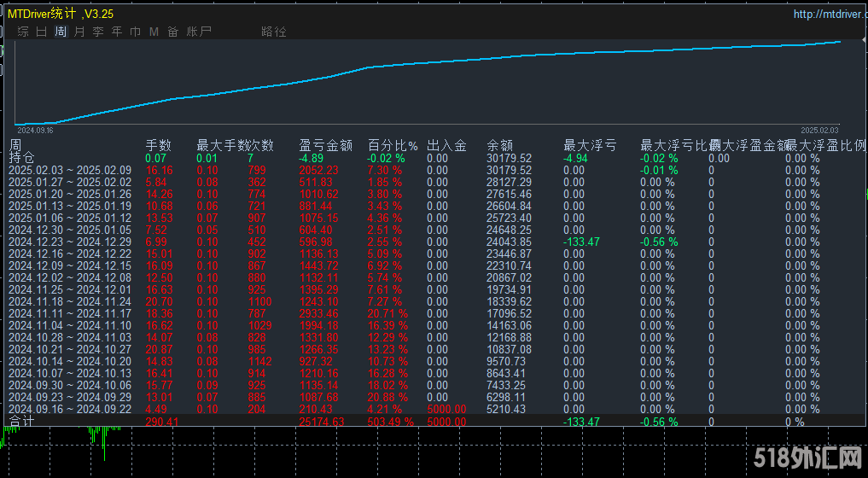Switch to the 综 summary tab

point(23,32)
